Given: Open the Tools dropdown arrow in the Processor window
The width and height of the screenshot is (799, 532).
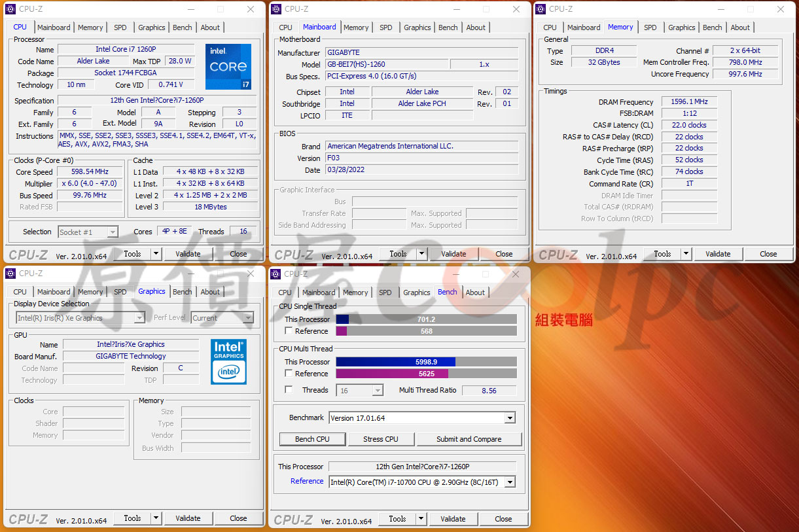Looking at the screenshot, I should 156,254.
